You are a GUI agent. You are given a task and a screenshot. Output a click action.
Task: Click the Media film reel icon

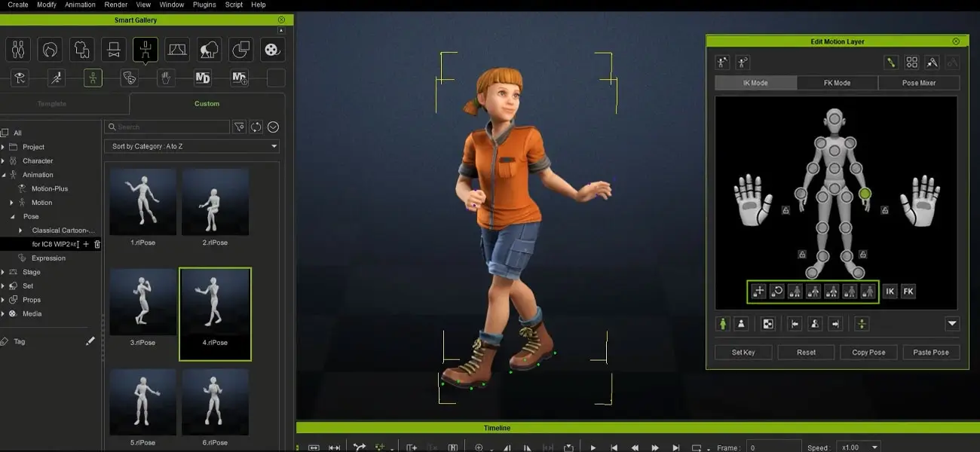[x=271, y=50]
